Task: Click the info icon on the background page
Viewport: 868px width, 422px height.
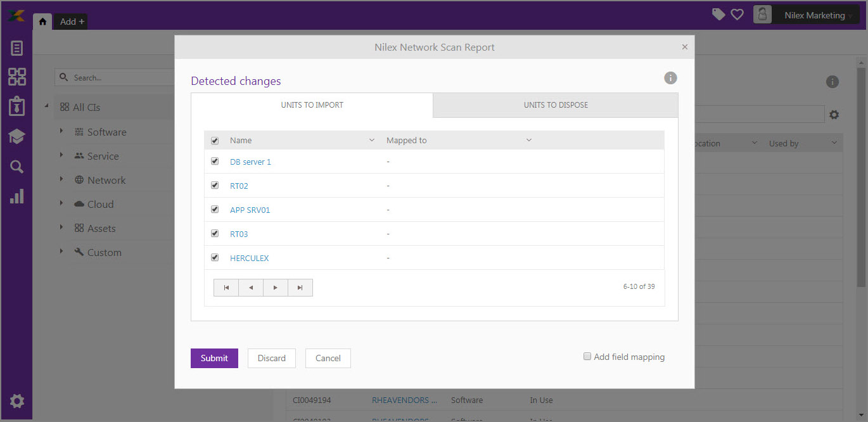Action: (x=833, y=82)
